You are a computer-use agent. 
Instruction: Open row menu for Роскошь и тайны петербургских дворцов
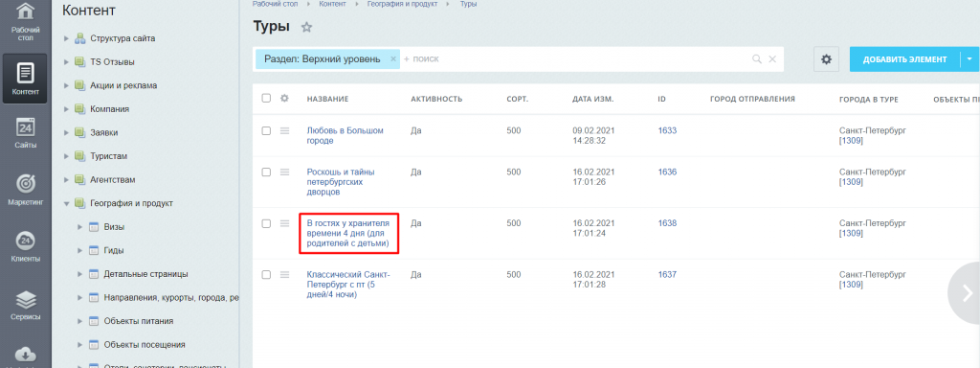tap(285, 172)
